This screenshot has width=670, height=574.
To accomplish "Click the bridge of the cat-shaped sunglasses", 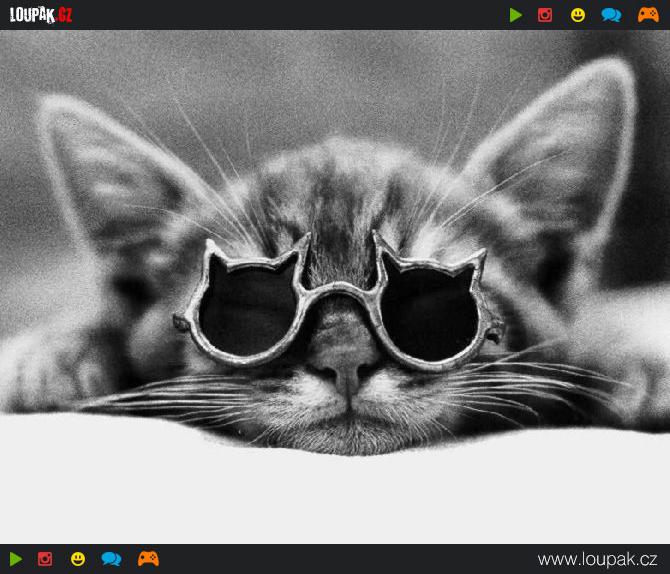I will (x=340, y=293).
